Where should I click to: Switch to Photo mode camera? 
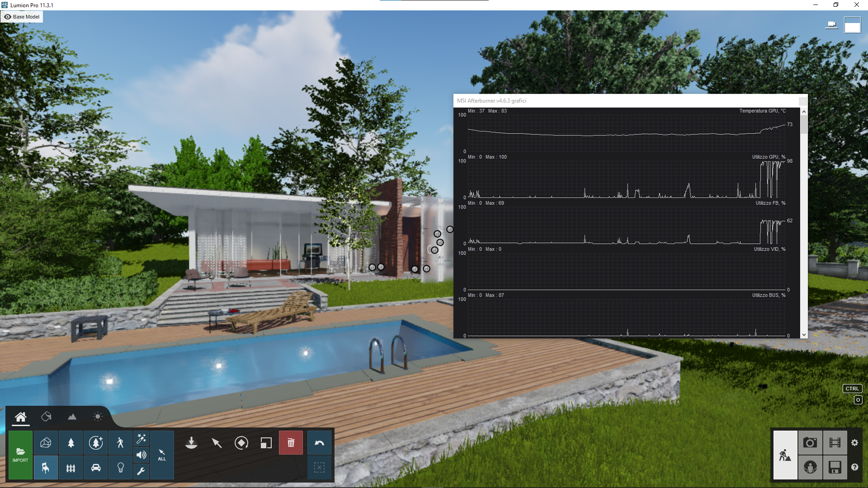coord(810,443)
